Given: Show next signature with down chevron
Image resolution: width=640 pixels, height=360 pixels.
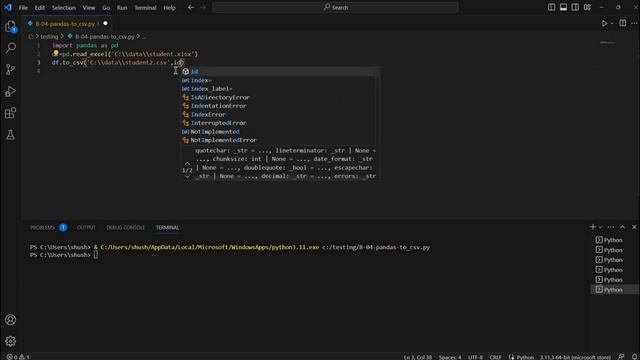Looking at the screenshot, I should coord(187,176).
